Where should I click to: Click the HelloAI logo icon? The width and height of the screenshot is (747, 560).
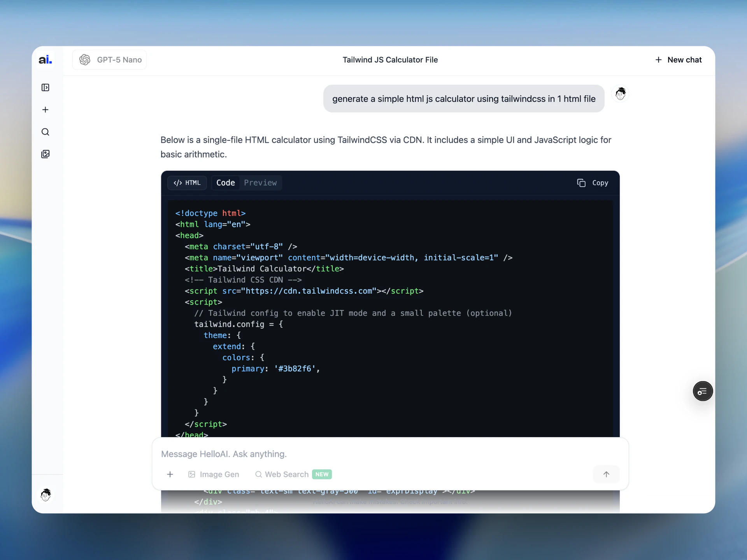[45, 59]
